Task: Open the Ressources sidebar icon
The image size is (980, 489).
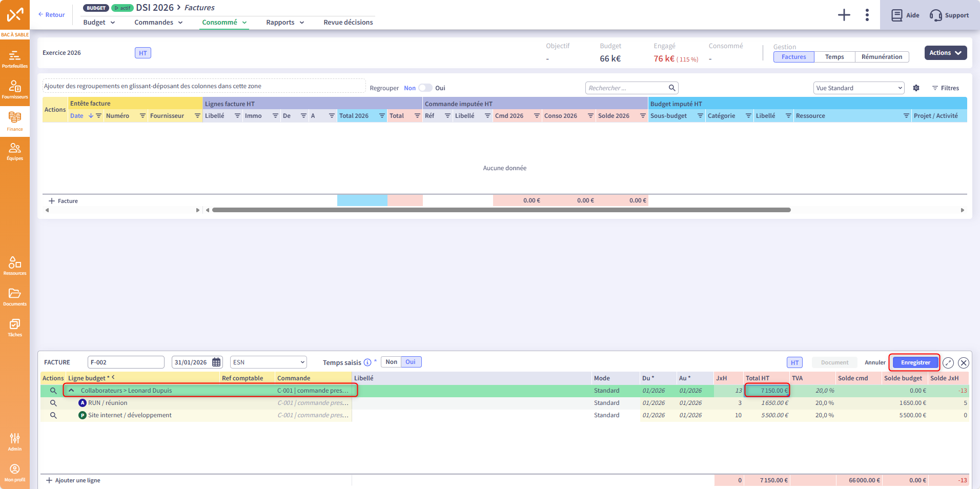Action: pos(14,266)
